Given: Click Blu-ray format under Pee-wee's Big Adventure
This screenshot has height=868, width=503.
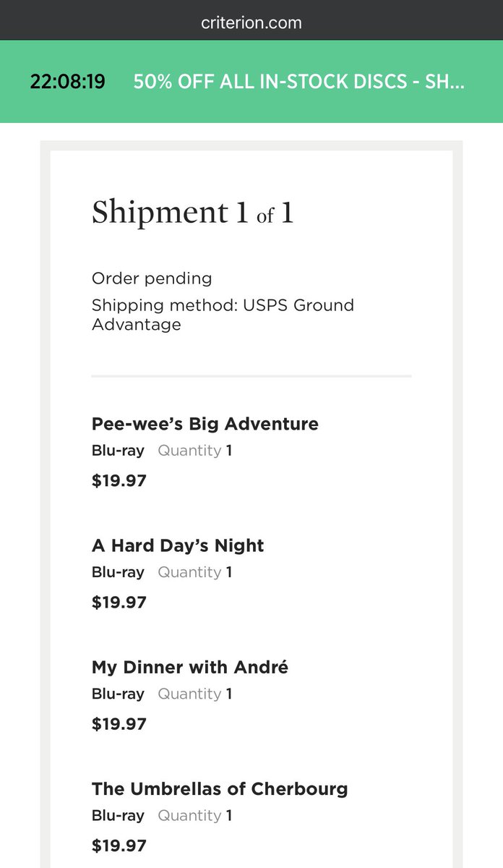Looking at the screenshot, I should [118, 451].
